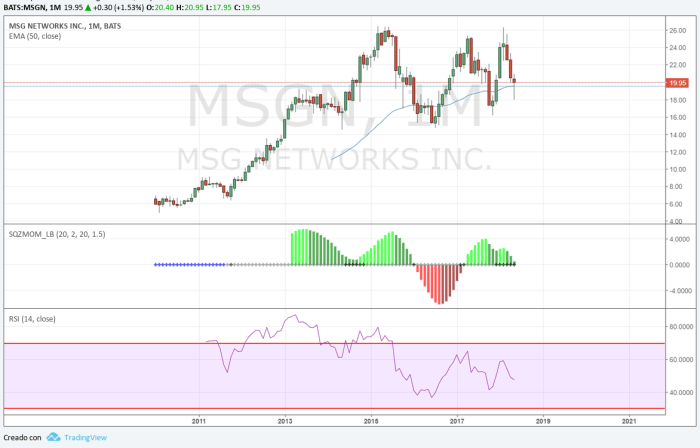Click the BATS:MSGN, 1M header symbol text
This screenshot has width=700, height=448.
(x=32, y=7)
